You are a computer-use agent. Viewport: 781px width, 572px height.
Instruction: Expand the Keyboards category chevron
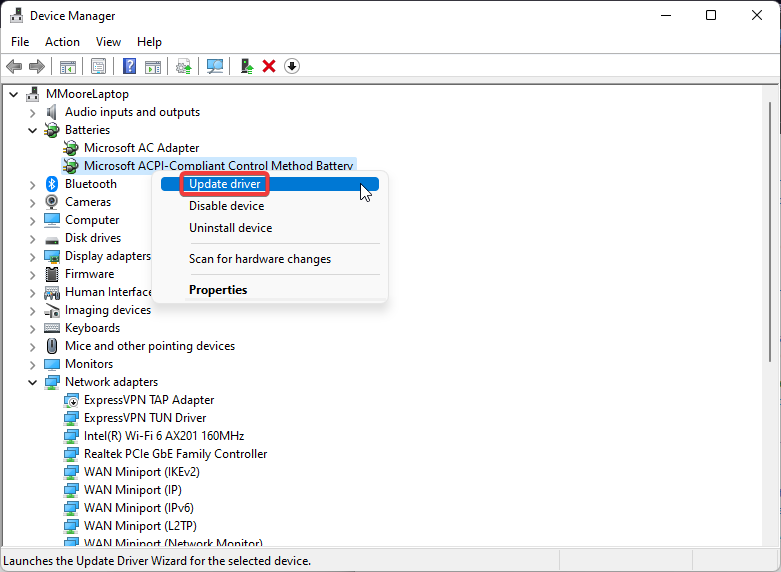pos(32,329)
